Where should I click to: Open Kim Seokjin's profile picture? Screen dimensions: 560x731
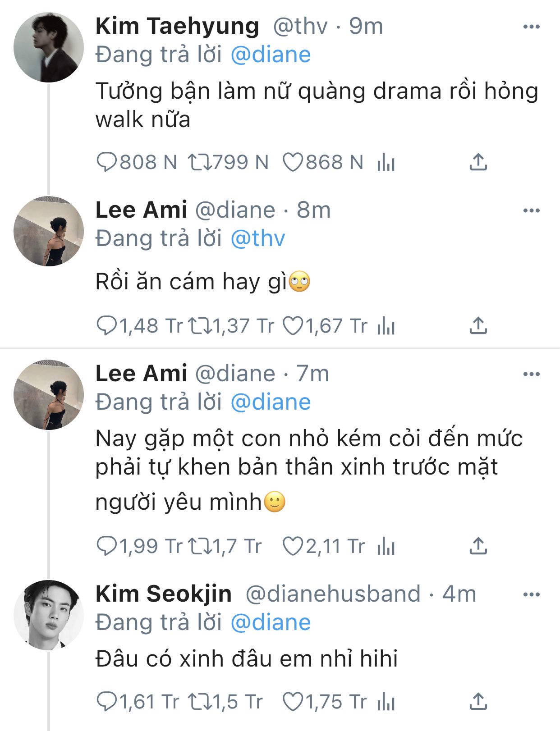coord(49,615)
